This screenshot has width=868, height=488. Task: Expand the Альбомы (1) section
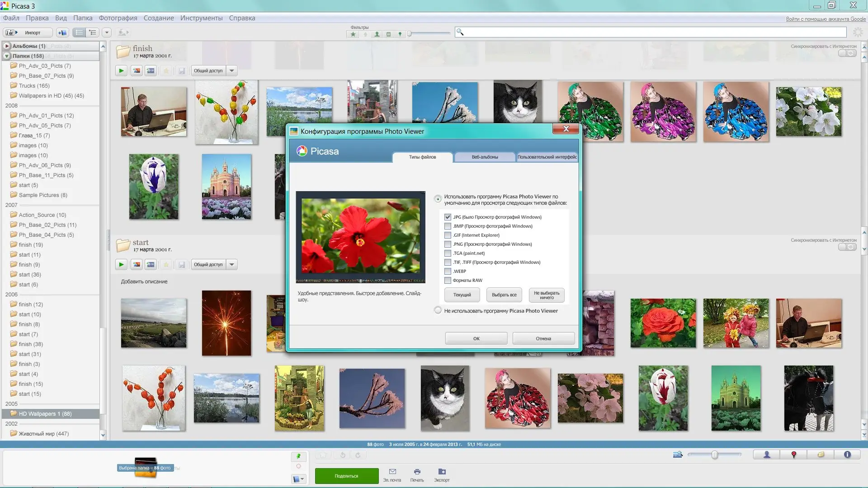coord(7,46)
